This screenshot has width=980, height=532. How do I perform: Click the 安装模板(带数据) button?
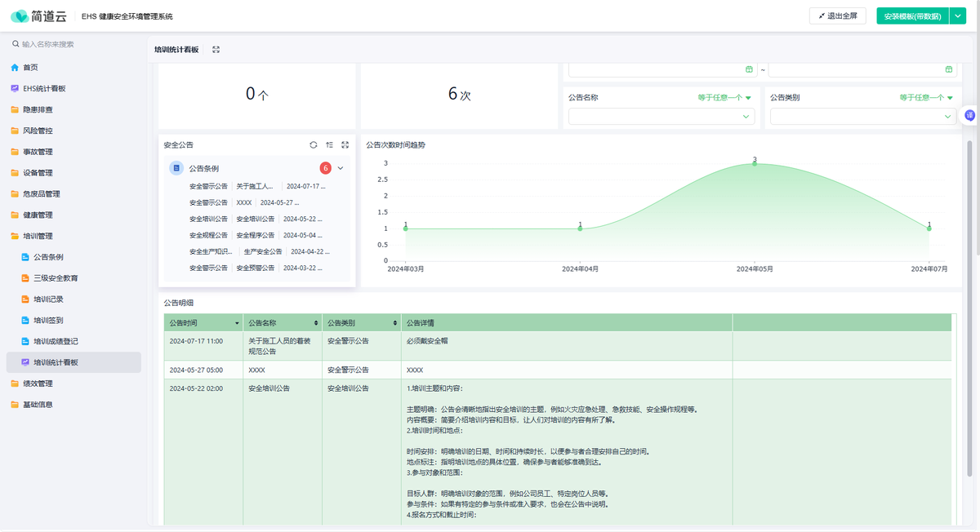point(911,16)
